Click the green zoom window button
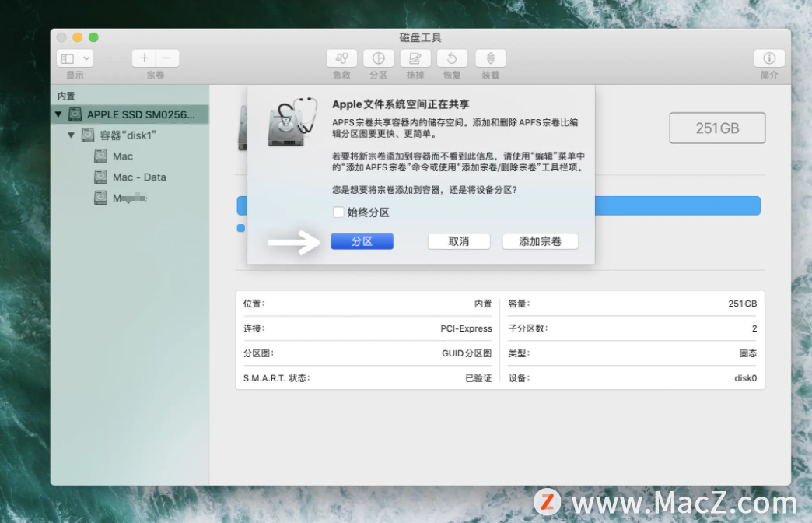812x523 pixels. click(x=93, y=37)
